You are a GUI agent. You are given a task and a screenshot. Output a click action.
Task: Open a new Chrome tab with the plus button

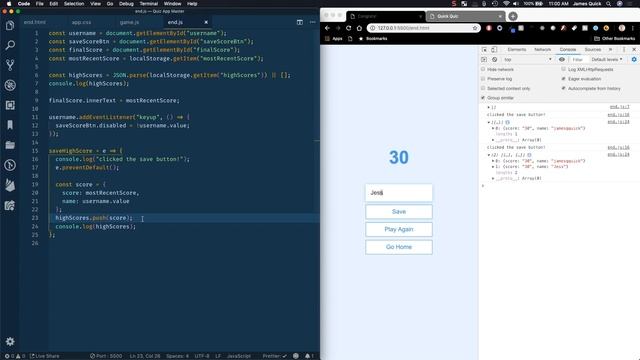513,16
